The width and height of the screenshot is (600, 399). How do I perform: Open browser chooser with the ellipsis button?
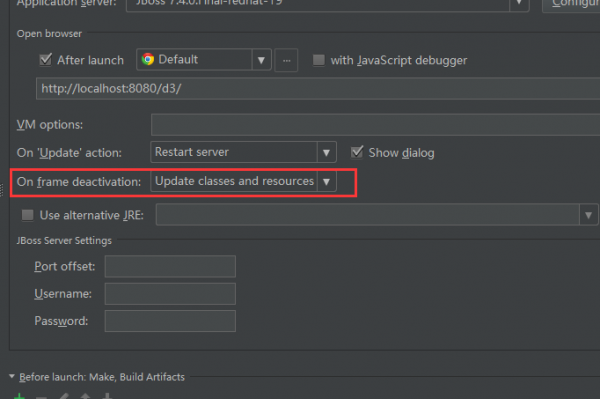pos(287,60)
